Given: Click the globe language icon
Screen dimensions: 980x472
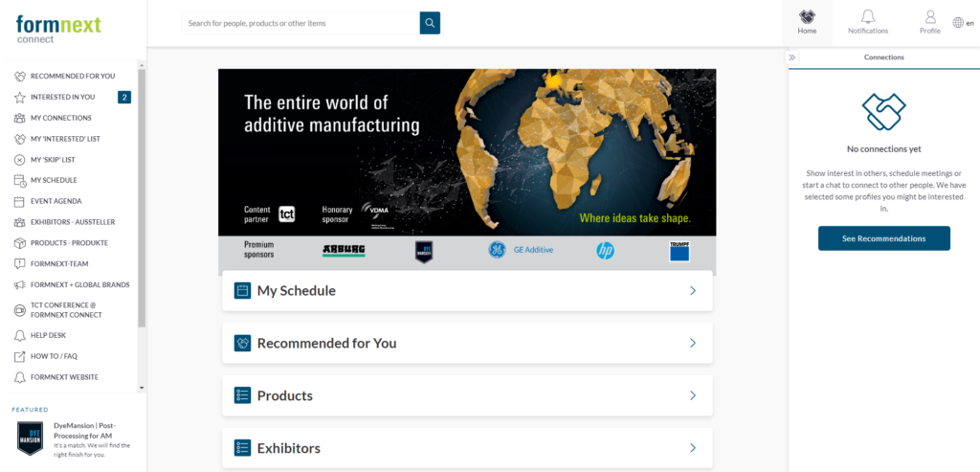Looking at the screenshot, I should [x=958, y=23].
